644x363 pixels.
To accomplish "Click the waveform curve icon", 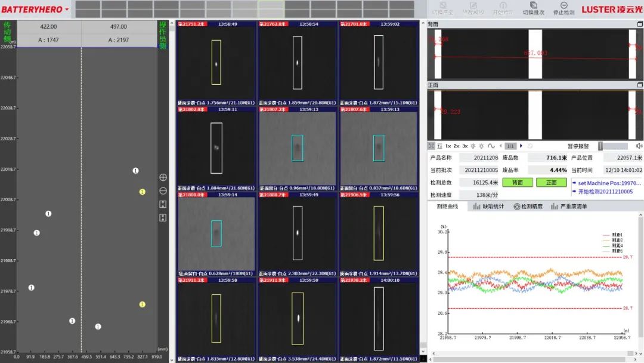I will (x=491, y=146).
